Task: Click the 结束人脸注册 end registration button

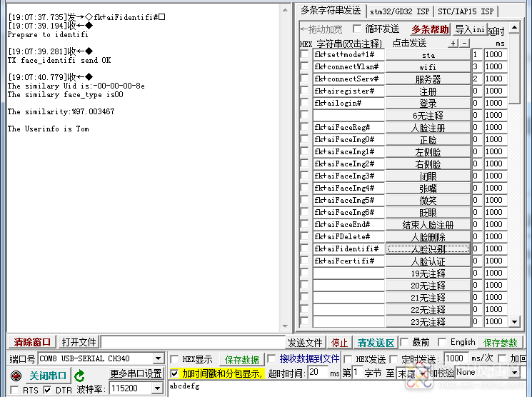Action: (x=428, y=225)
